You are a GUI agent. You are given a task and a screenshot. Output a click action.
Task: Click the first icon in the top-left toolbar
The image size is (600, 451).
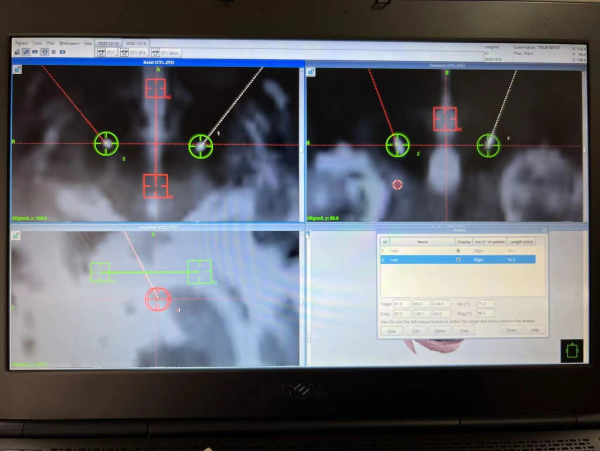(x=16, y=52)
